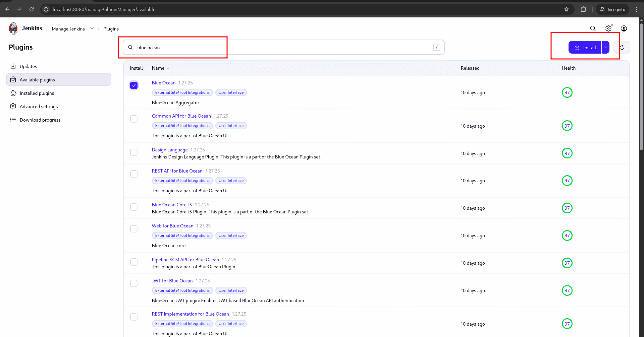Select Available plugins in the sidebar
Image resolution: width=644 pixels, height=337 pixels.
[37, 79]
